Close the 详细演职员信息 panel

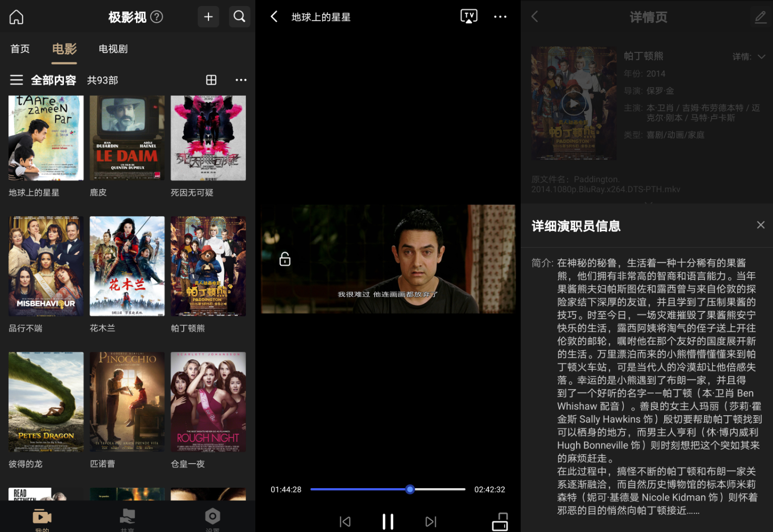click(760, 225)
